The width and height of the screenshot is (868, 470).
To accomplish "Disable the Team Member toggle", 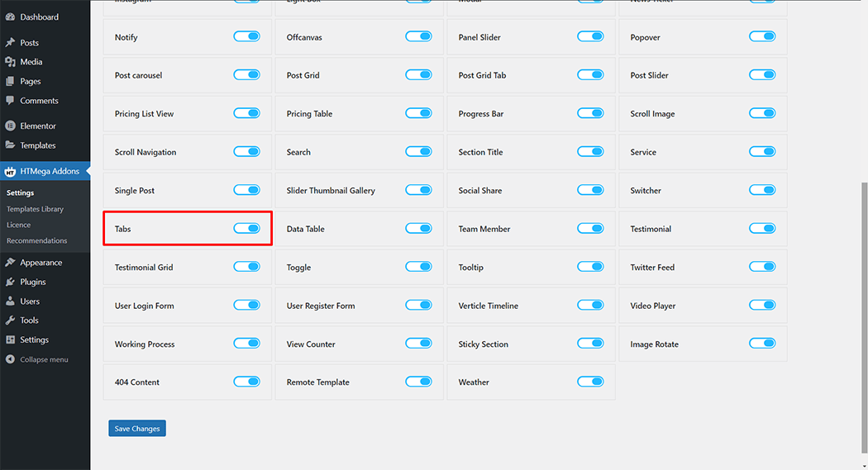I will (590, 228).
